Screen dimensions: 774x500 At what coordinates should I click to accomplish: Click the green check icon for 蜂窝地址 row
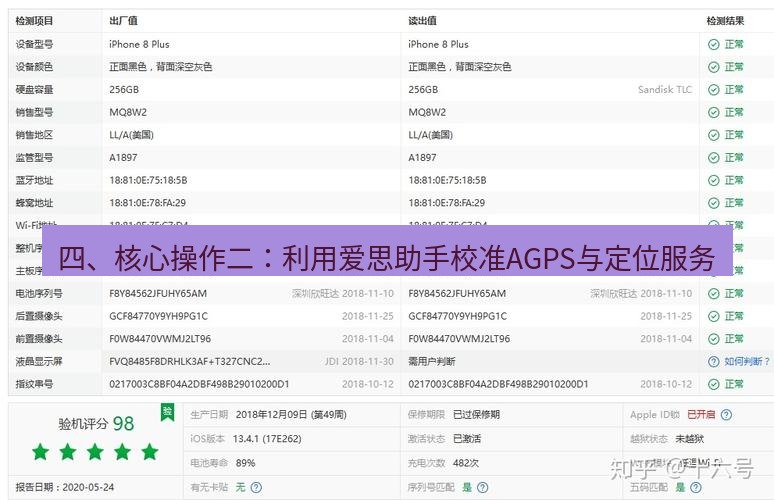tap(713, 203)
